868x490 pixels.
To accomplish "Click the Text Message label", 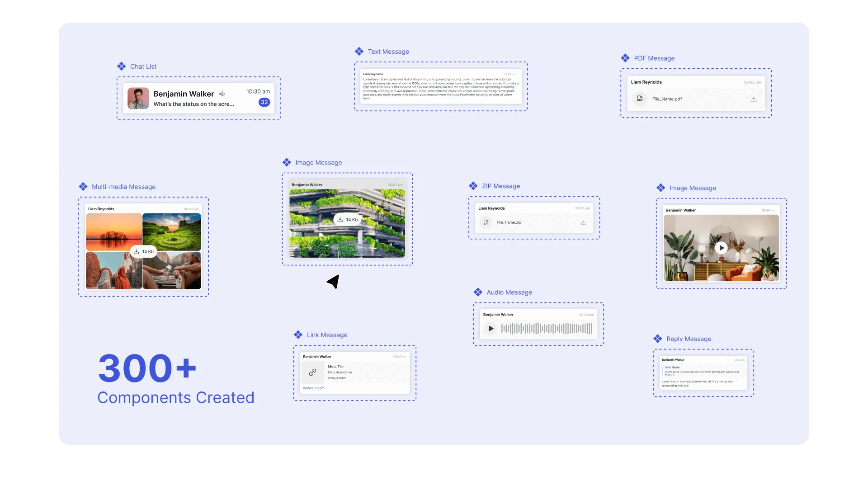I will [x=388, y=52].
